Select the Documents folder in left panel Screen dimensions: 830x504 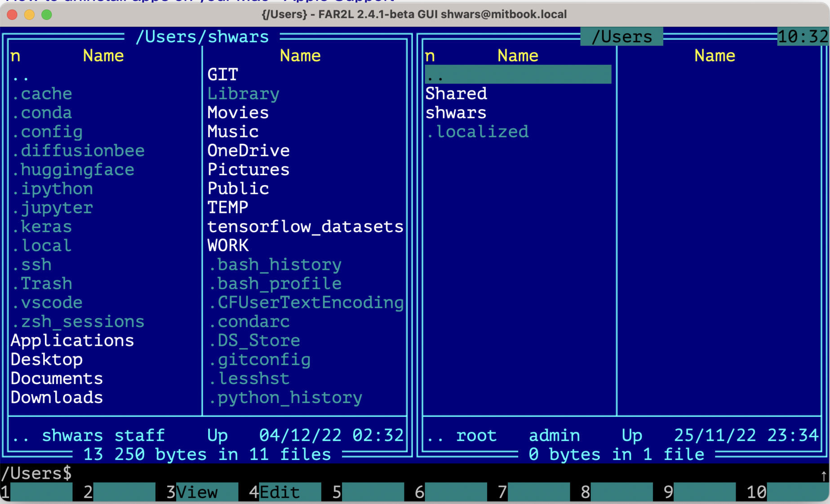coord(57,379)
